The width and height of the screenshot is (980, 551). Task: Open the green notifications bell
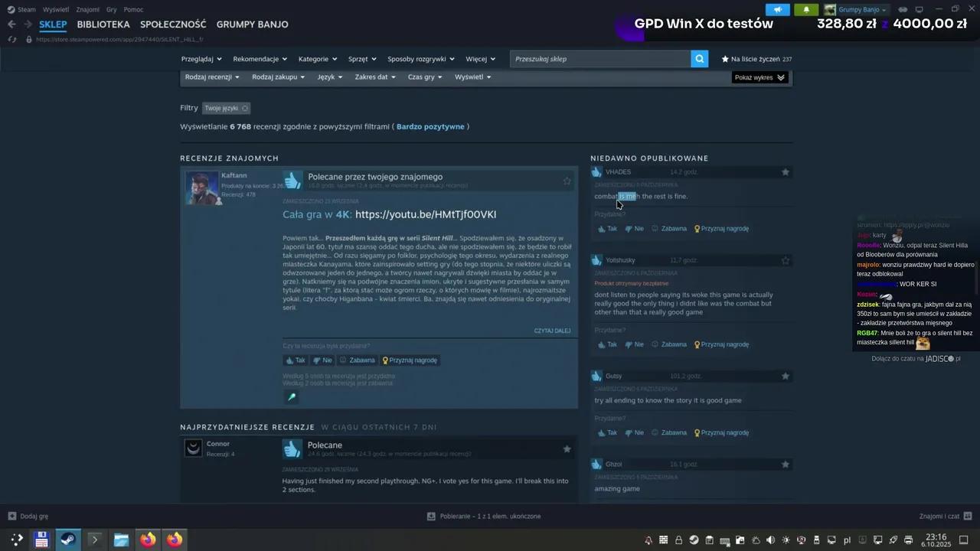(x=805, y=10)
